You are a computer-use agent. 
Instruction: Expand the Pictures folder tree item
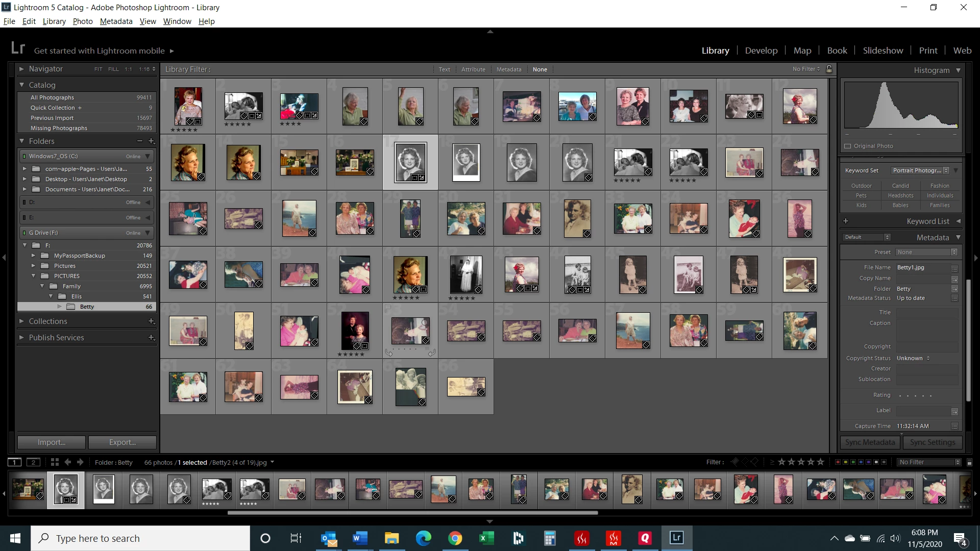click(33, 266)
